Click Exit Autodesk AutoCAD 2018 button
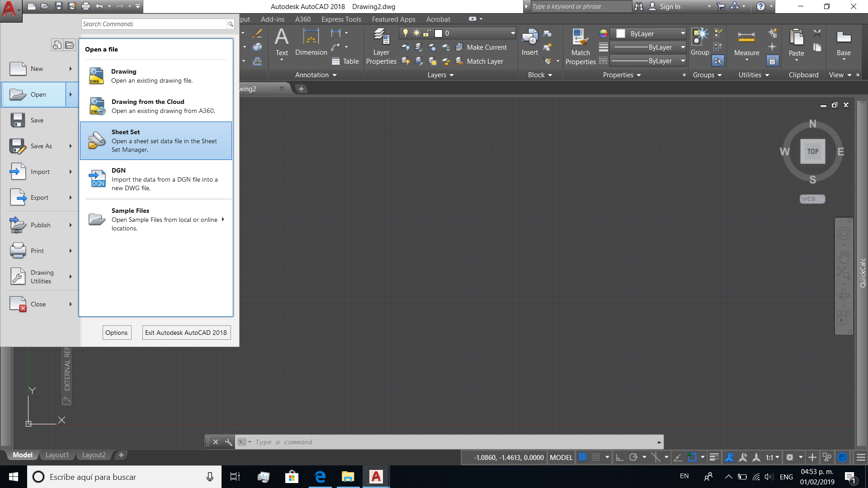 click(x=186, y=333)
